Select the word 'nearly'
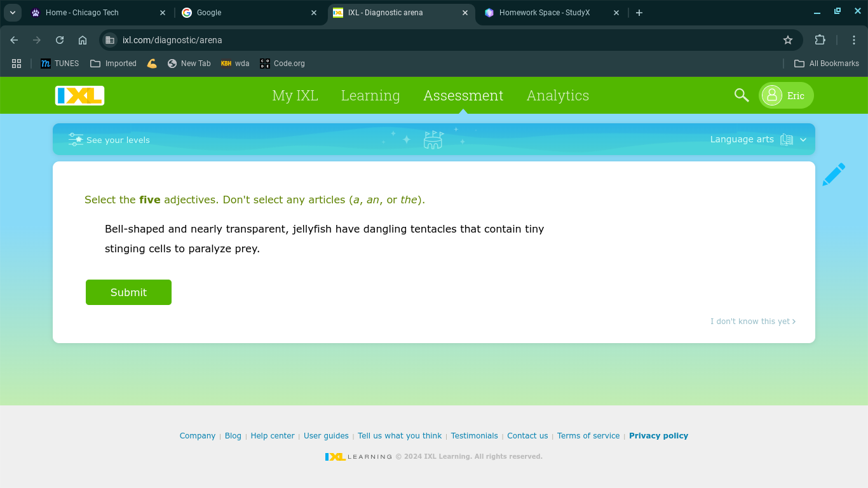 click(205, 229)
